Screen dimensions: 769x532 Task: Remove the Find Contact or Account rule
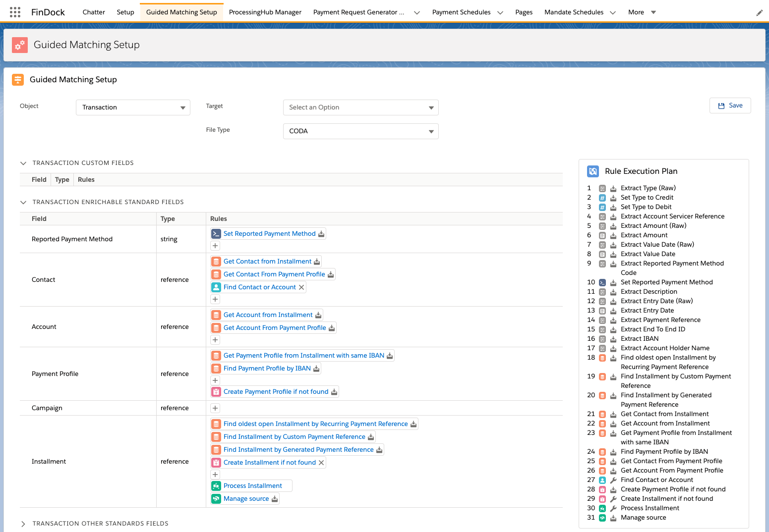coord(301,287)
